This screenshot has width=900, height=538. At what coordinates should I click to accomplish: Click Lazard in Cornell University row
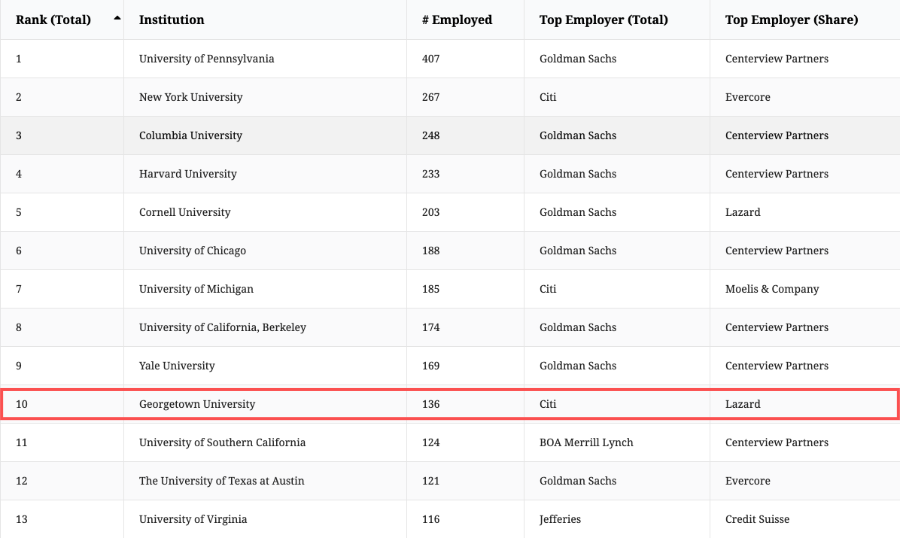tap(743, 212)
